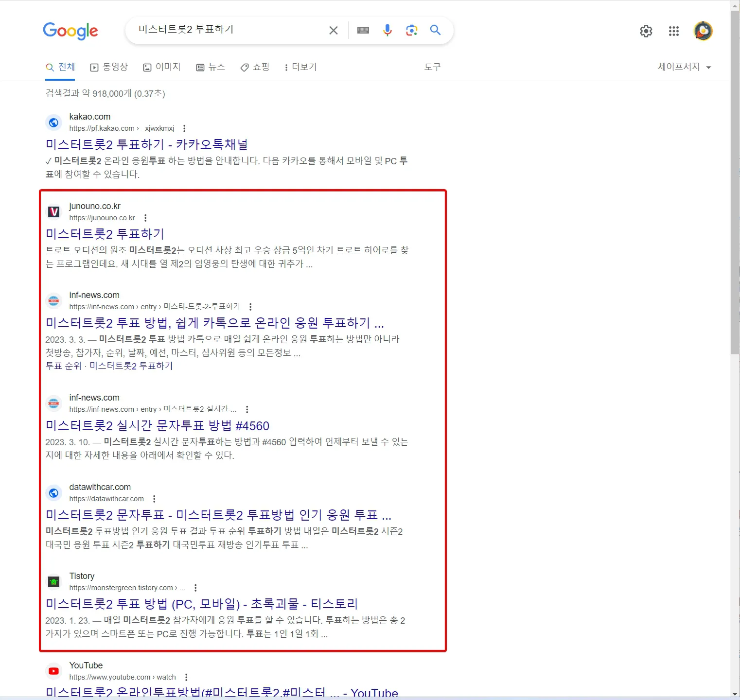Open result 미스터트롯2 투표하기 - 카카오톡채널
Screen dimensions: 740x700
147,144
